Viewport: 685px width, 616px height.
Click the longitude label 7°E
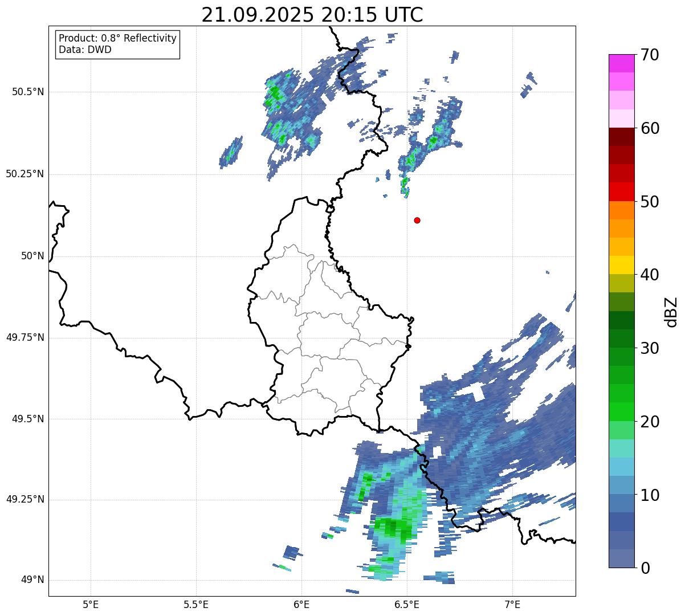point(512,605)
